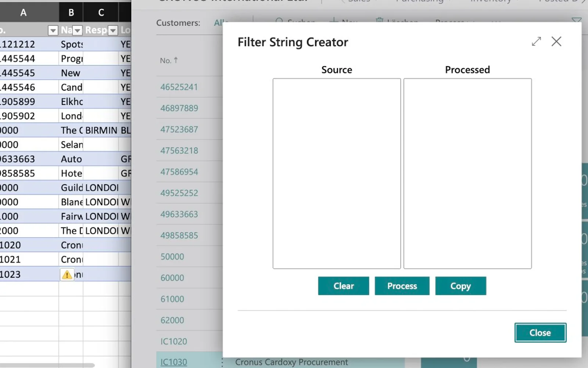Open the column A filter dropdown in Excel
Viewport: 588px width, 368px height.
point(53,30)
